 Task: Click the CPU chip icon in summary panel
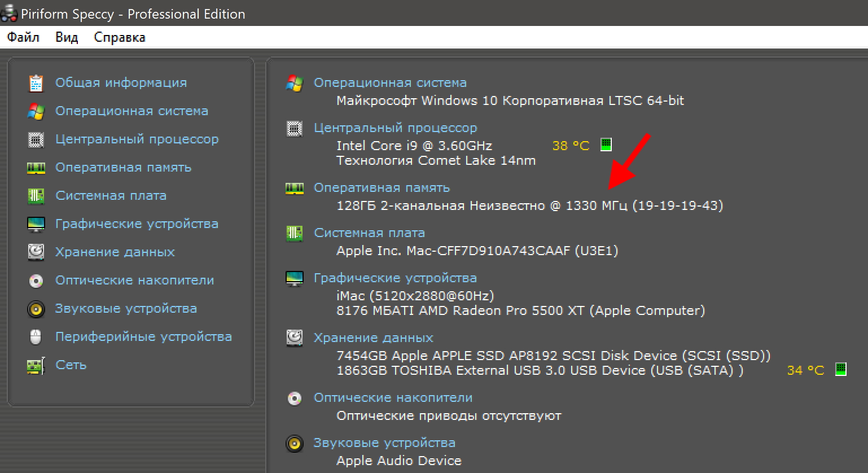295,128
